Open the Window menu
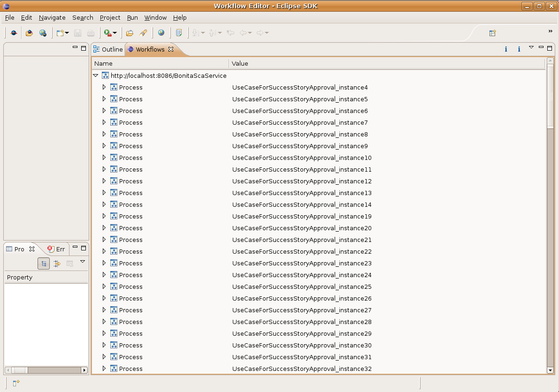 pos(155,17)
